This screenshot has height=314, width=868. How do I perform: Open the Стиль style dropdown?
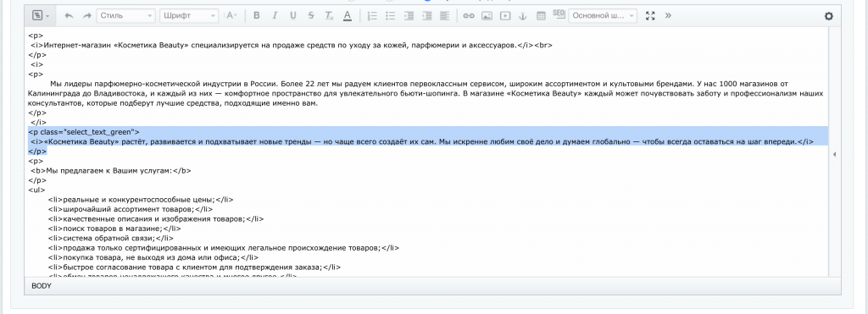pos(125,15)
